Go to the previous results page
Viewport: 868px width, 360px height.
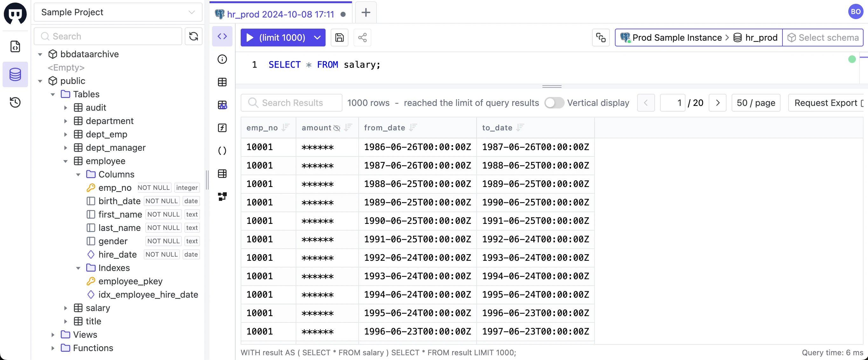[x=646, y=103]
